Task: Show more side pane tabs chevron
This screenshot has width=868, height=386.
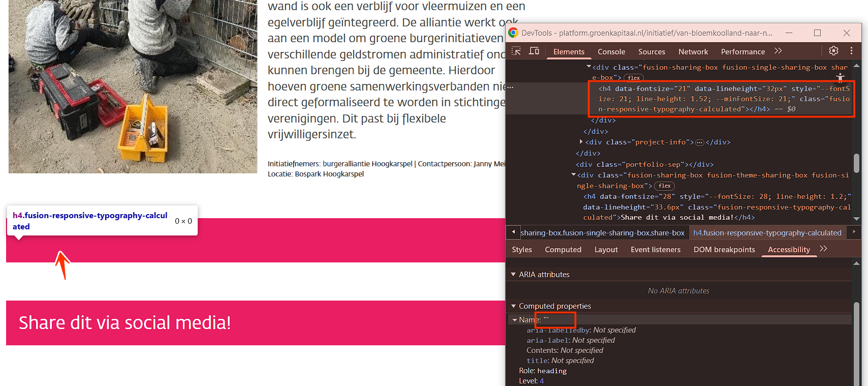Action: [823, 249]
